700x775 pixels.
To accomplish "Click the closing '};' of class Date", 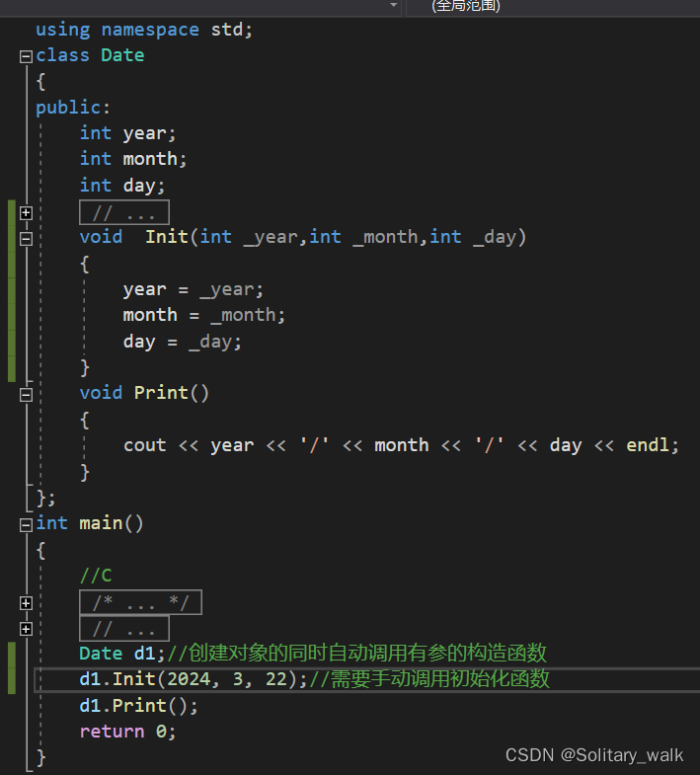I will click(46, 499).
